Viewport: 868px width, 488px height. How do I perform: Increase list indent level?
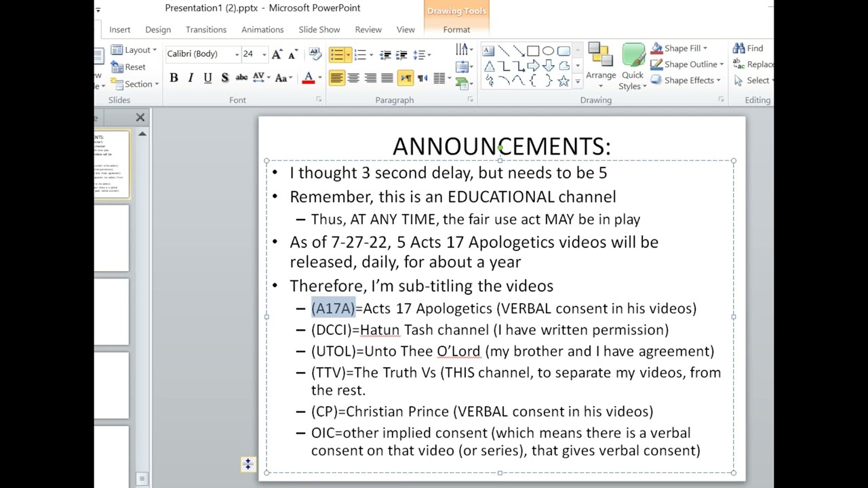pyautogui.click(x=402, y=55)
